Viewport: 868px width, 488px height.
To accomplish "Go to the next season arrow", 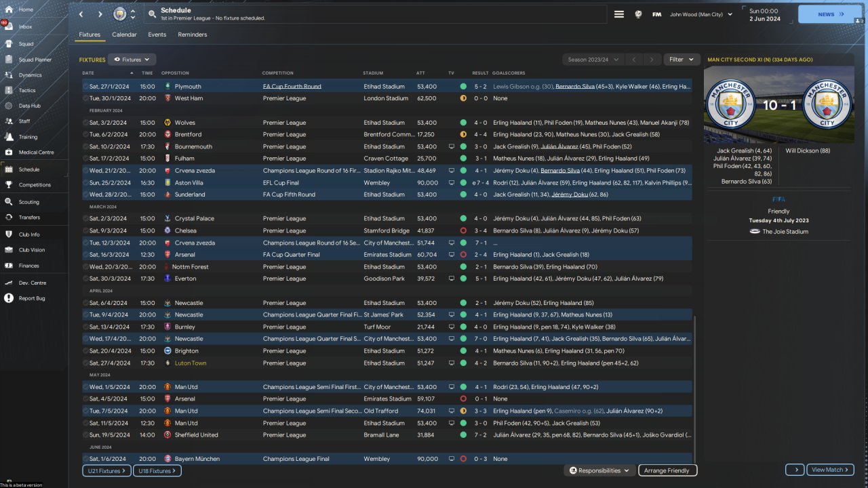I will point(652,60).
